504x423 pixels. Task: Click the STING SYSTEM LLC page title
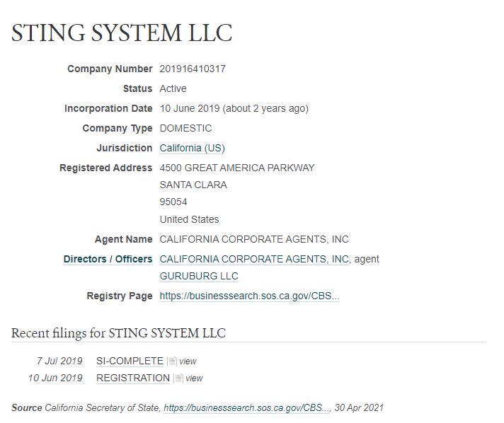[x=122, y=33]
